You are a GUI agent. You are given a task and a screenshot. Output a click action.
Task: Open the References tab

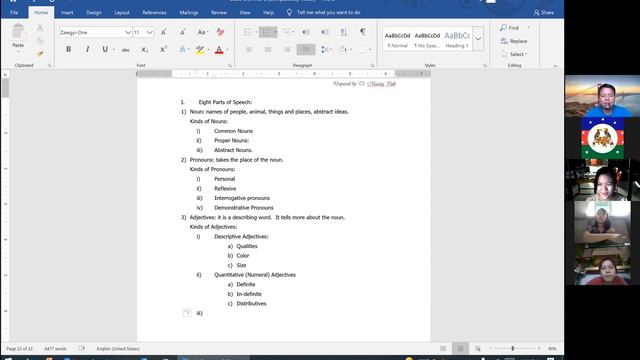click(154, 13)
